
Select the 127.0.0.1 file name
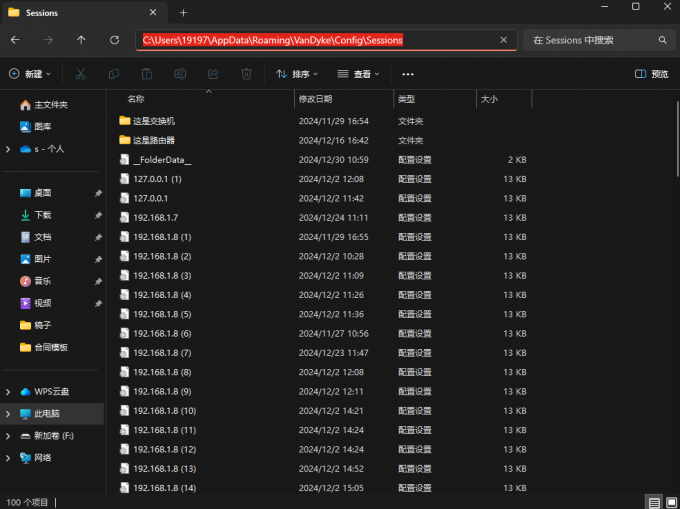coord(150,198)
